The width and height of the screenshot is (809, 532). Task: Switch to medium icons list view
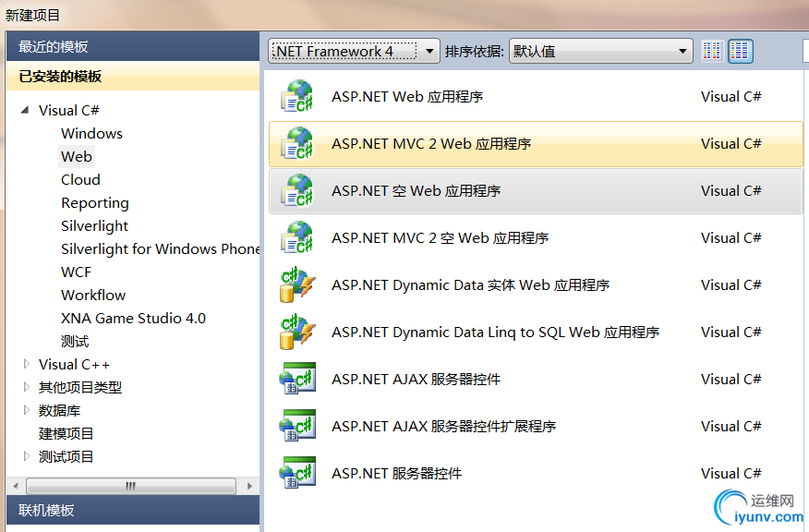(x=740, y=52)
